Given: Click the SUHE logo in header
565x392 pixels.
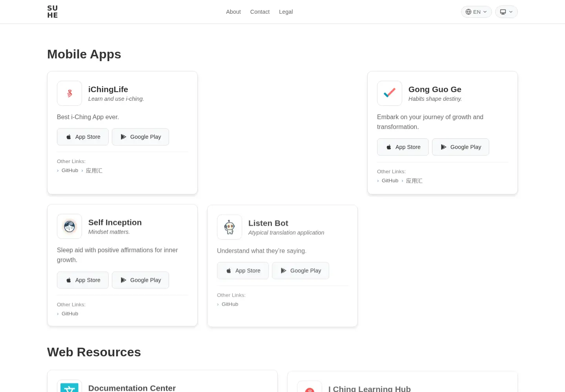Looking at the screenshot, I should (53, 12).
